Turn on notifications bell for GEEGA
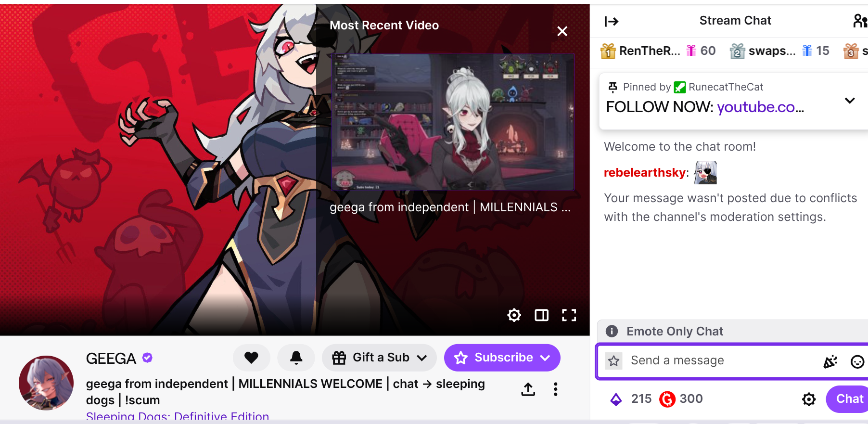Viewport: 868px width, 424px height. 296,358
